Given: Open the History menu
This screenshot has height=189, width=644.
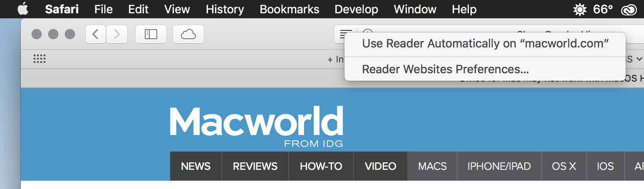Looking at the screenshot, I should pyautogui.click(x=225, y=9).
